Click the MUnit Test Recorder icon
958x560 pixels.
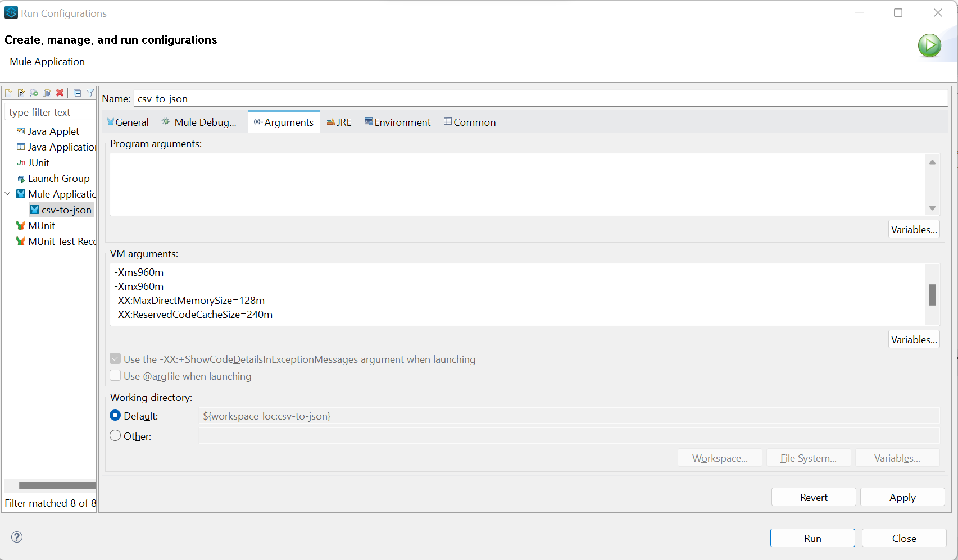click(21, 241)
